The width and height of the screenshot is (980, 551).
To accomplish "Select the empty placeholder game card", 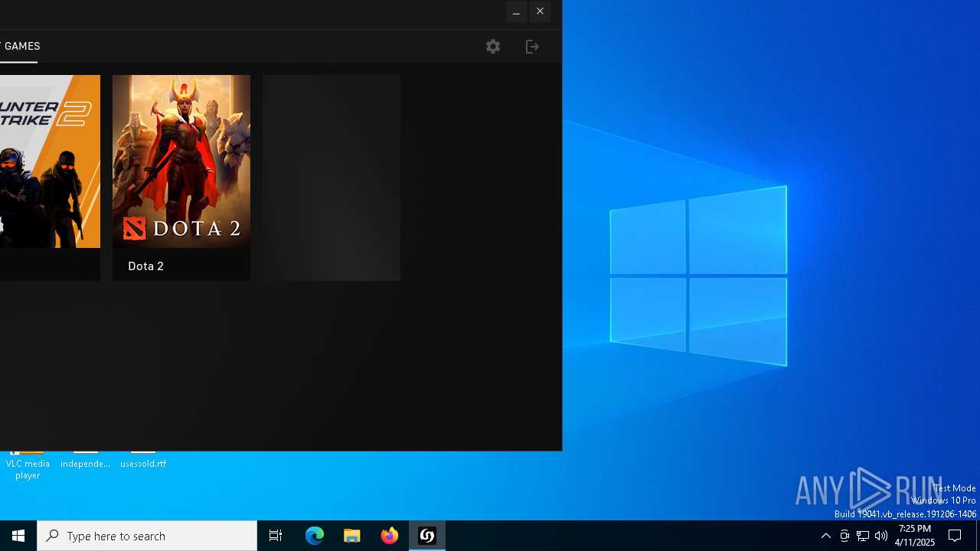I will tap(332, 178).
